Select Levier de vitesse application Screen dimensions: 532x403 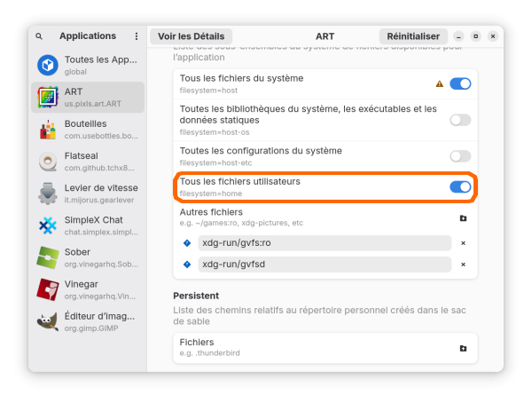click(x=88, y=194)
